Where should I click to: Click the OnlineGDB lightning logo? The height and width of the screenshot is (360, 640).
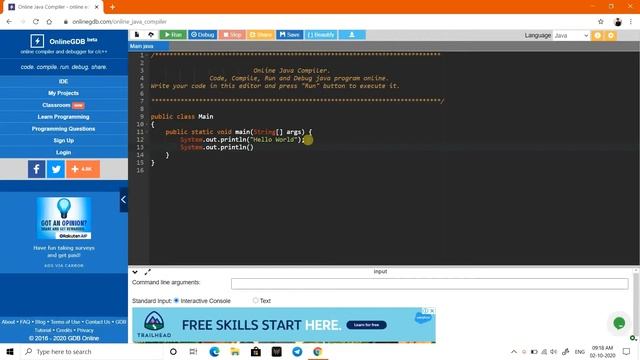(37, 41)
